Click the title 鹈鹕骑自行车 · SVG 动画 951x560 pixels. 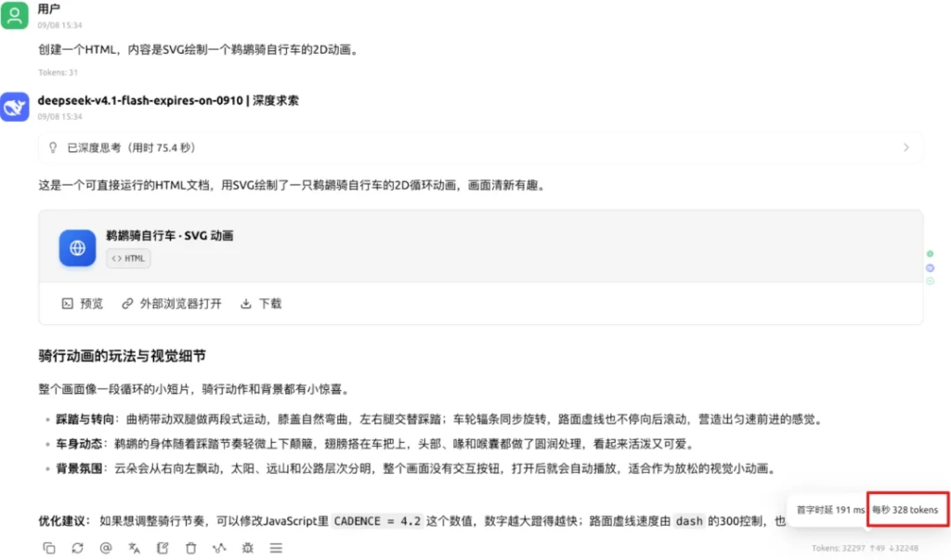pyautogui.click(x=170, y=235)
